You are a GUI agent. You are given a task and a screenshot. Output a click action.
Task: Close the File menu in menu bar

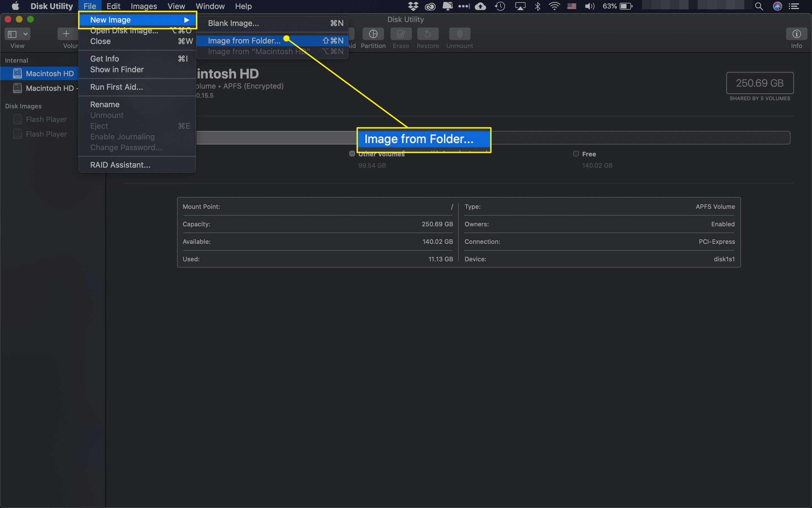pyautogui.click(x=90, y=6)
